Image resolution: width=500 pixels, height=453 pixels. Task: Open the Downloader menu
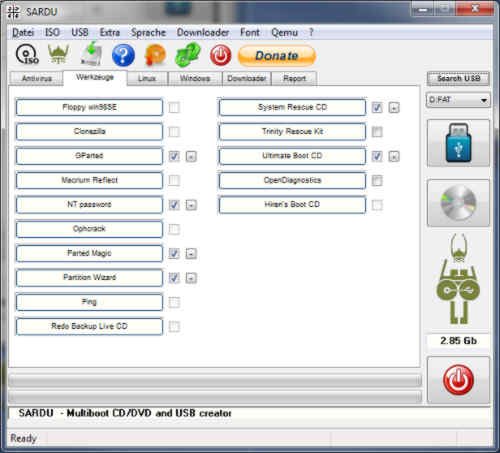[203, 32]
